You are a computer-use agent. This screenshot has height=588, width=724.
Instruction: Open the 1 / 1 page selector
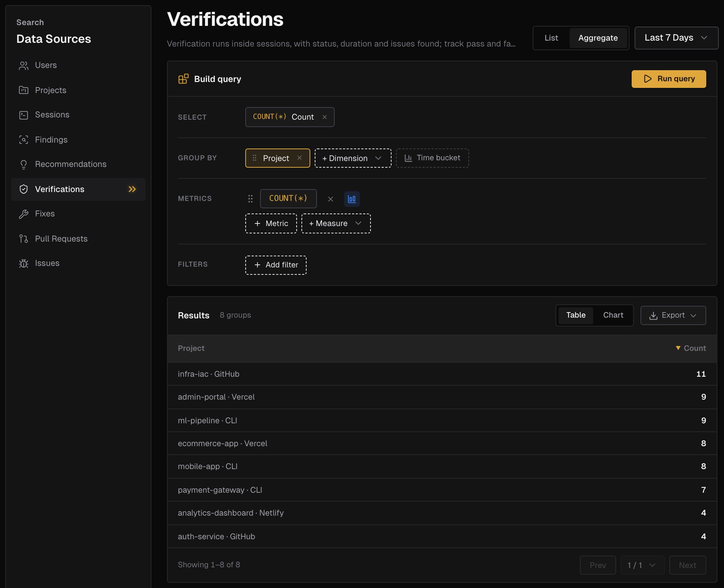pyautogui.click(x=642, y=565)
